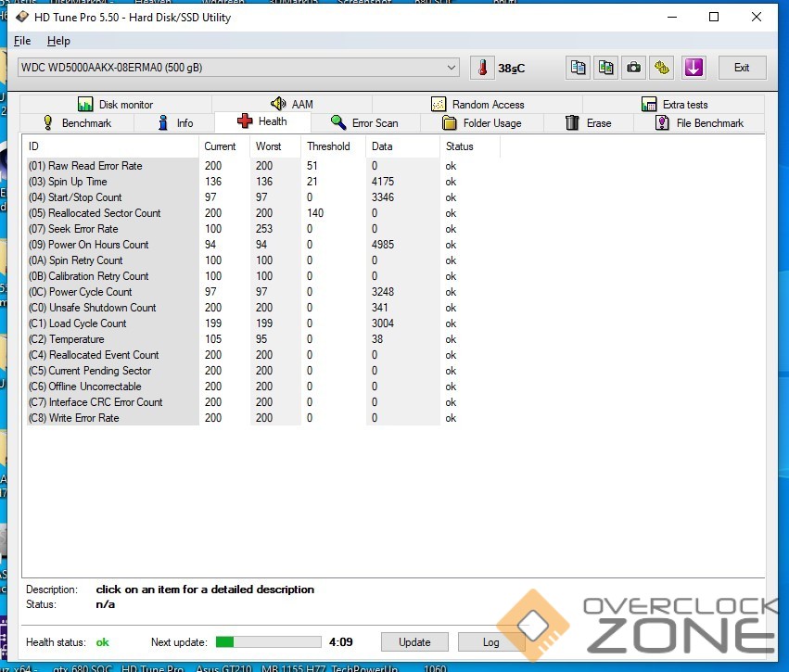Sort by the ID column header
The width and height of the screenshot is (789, 672).
[110, 146]
